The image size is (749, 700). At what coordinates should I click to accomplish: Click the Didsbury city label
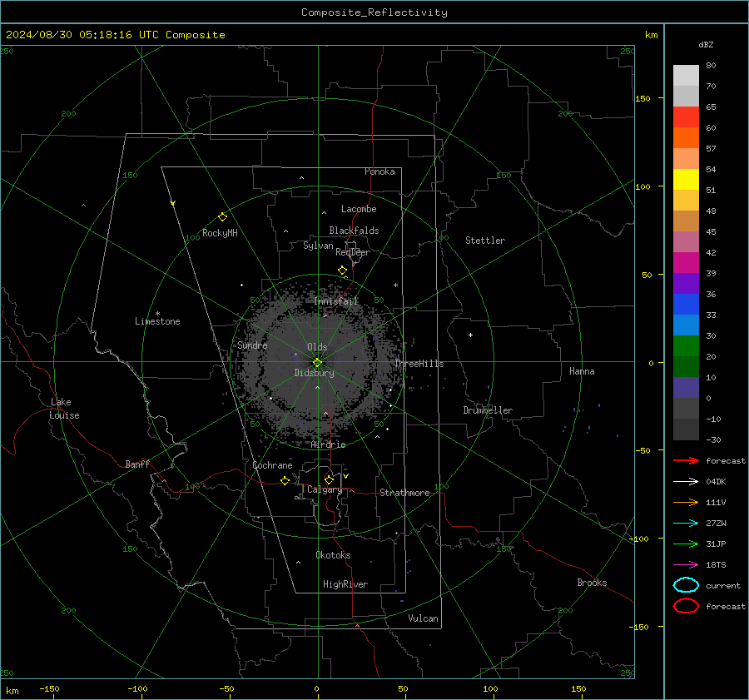click(315, 373)
